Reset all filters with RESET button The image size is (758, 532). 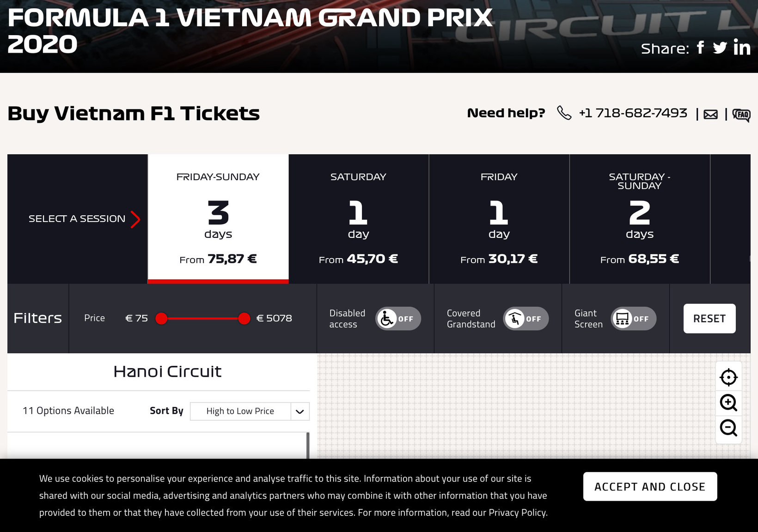click(x=709, y=318)
